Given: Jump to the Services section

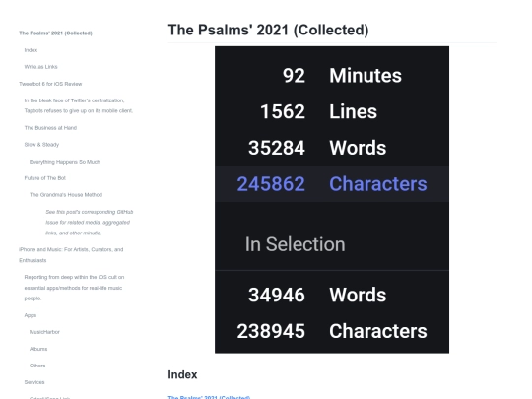Looking at the screenshot, I should pyautogui.click(x=34, y=382).
